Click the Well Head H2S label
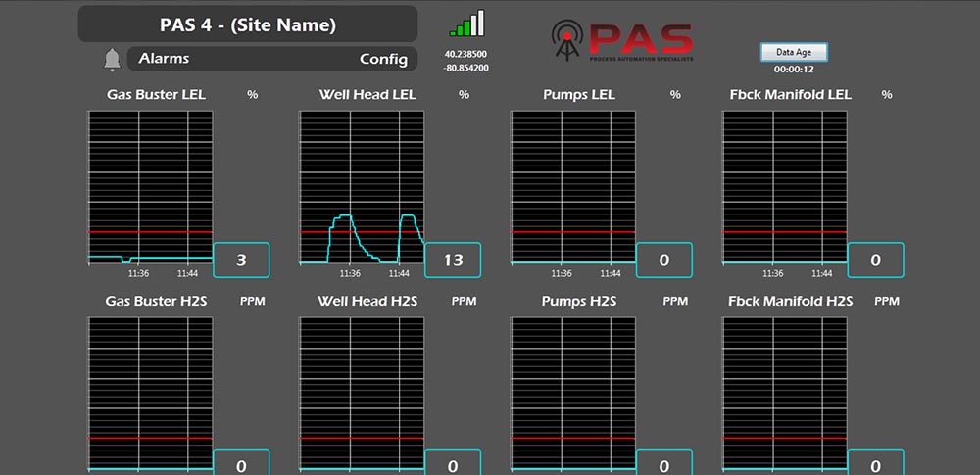Screen dimensions: 980x475 tap(367, 302)
